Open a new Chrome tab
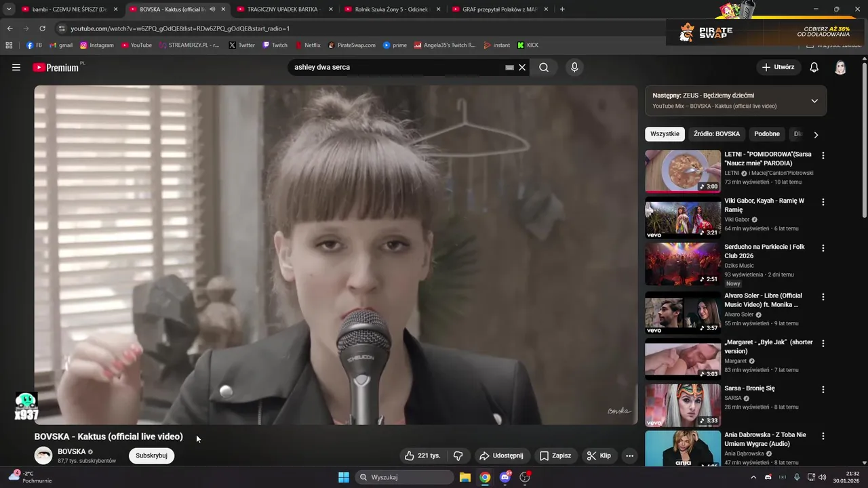 [562, 9]
